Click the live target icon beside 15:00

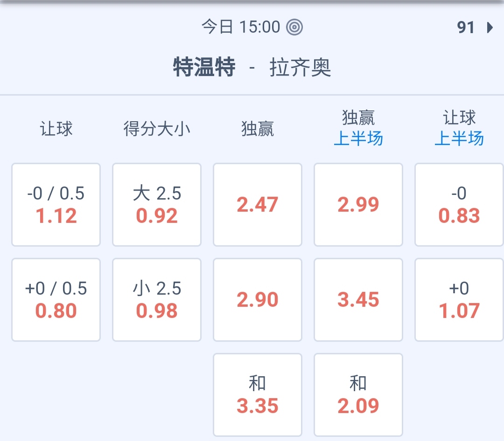click(x=294, y=27)
